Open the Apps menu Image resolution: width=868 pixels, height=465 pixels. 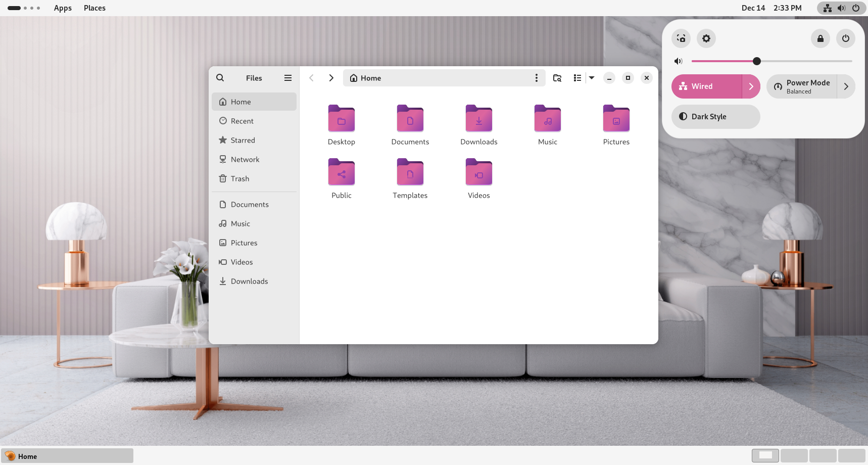tap(63, 8)
